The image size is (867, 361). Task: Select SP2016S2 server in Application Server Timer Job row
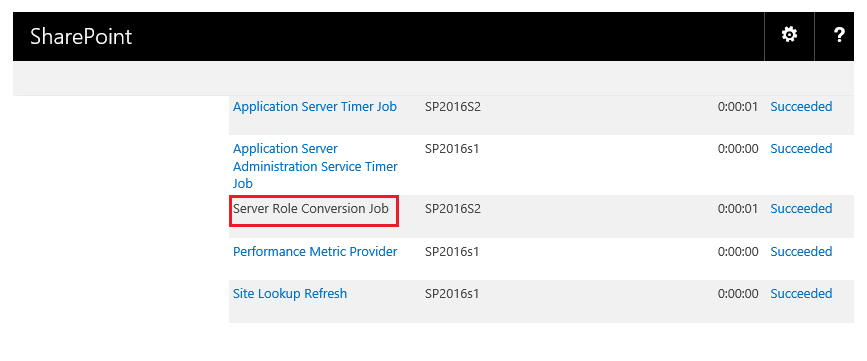coord(453,107)
